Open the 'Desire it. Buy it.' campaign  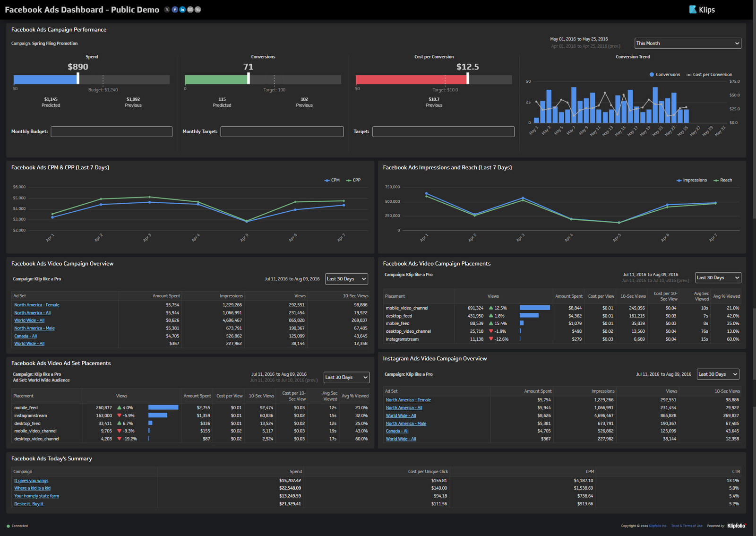pos(29,504)
